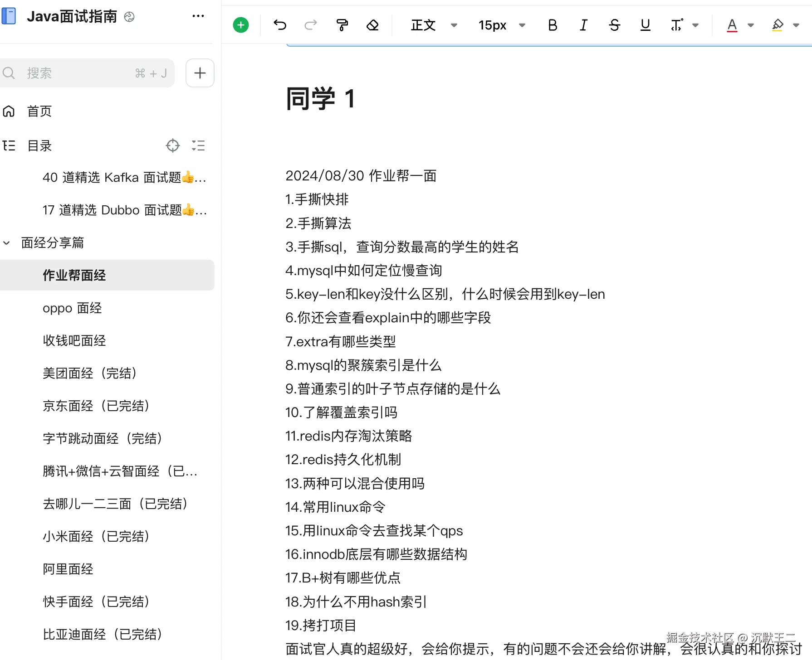Open the 阿里面经 document link
Image resolution: width=812 pixels, height=660 pixels.
[67, 569]
